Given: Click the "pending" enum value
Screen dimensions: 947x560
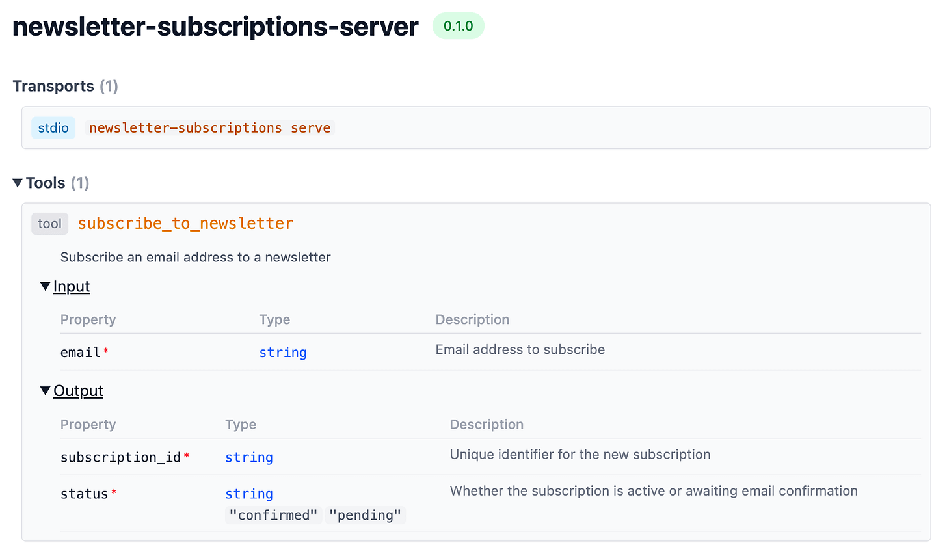Looking at the screenshot, I should click(x=366, y=516).
